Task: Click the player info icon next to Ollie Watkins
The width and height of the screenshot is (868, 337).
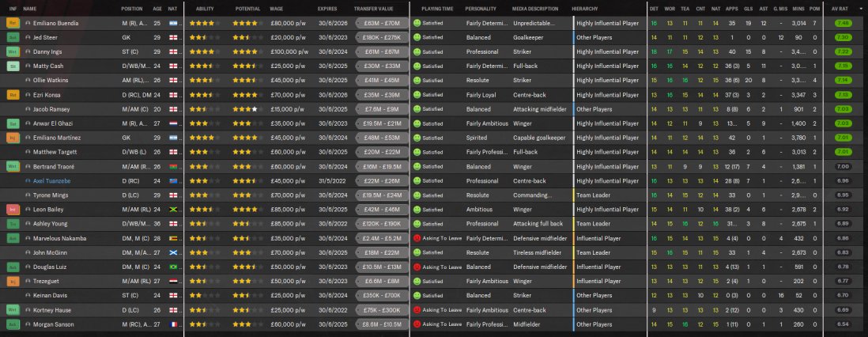Action: pos(28,81)
